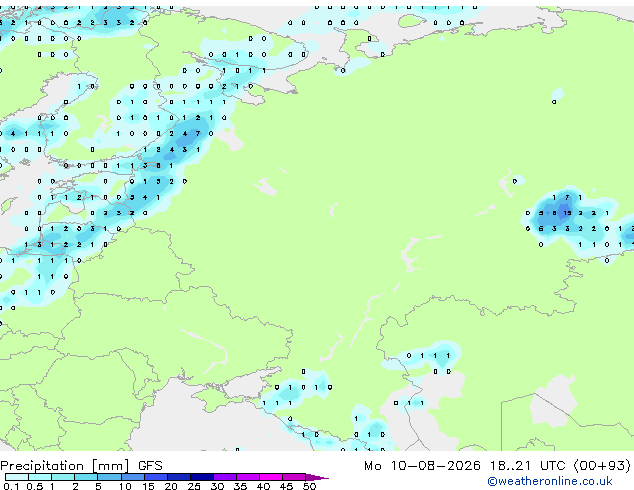Pick the 2–5 mm legend color
Viewport: 634px width, 490px height.
pyautogui.click(x=86, y=477)
